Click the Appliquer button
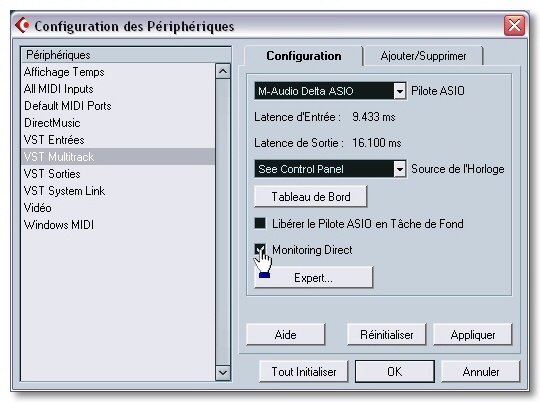The height and width of the screenshot is (402, 540). (x=472, y=334)
